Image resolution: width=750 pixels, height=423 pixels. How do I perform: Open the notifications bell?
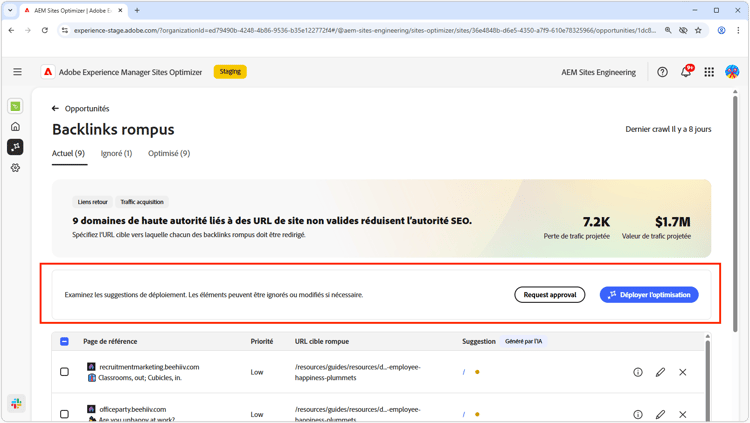(686, 72)
